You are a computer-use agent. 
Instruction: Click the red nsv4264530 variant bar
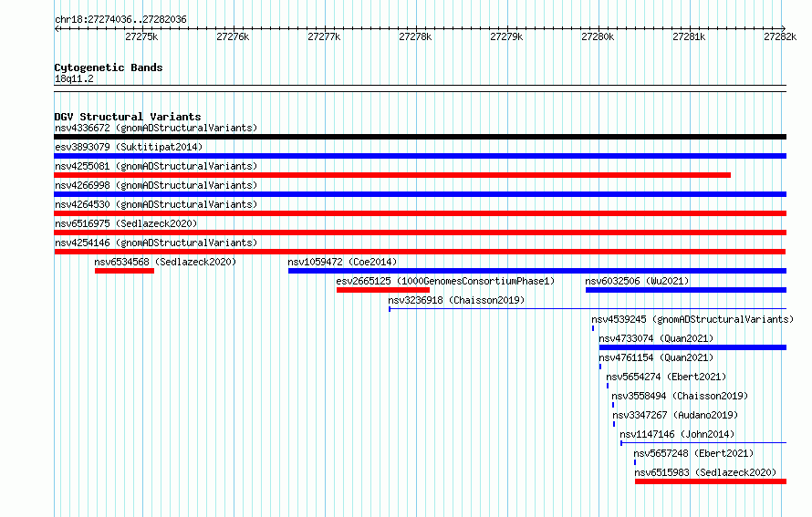point(420,213)
